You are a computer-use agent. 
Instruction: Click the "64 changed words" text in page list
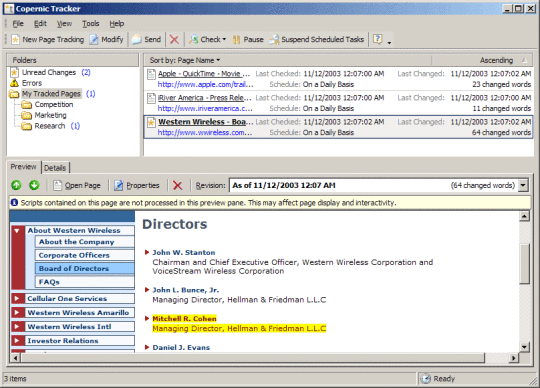click(501, 133)
